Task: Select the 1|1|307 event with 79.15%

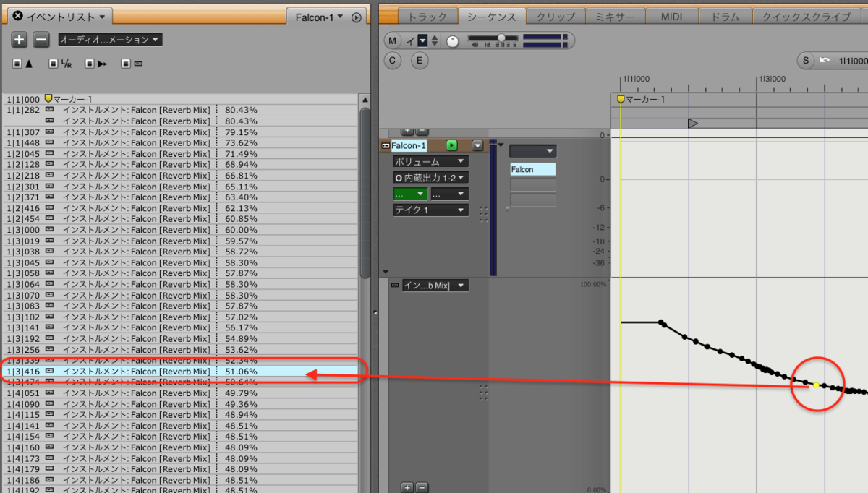Action: (x=181, y=132)
